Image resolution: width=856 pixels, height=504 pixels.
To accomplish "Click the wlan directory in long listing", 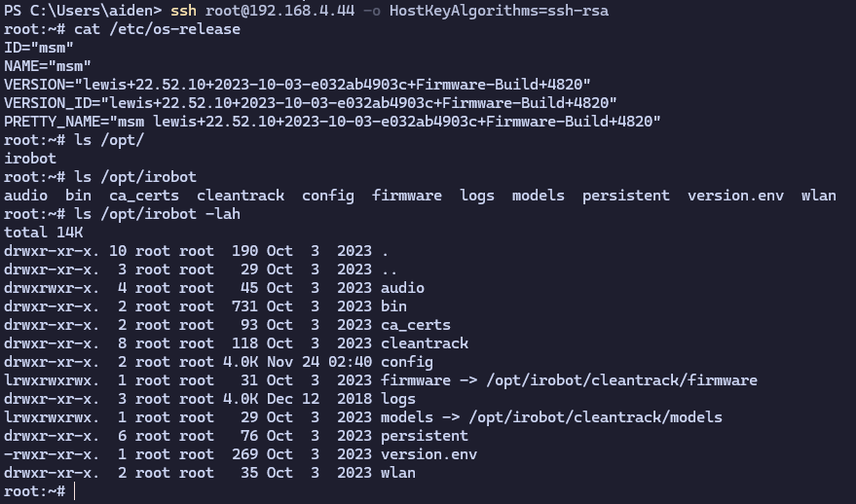I will [397, 473].
